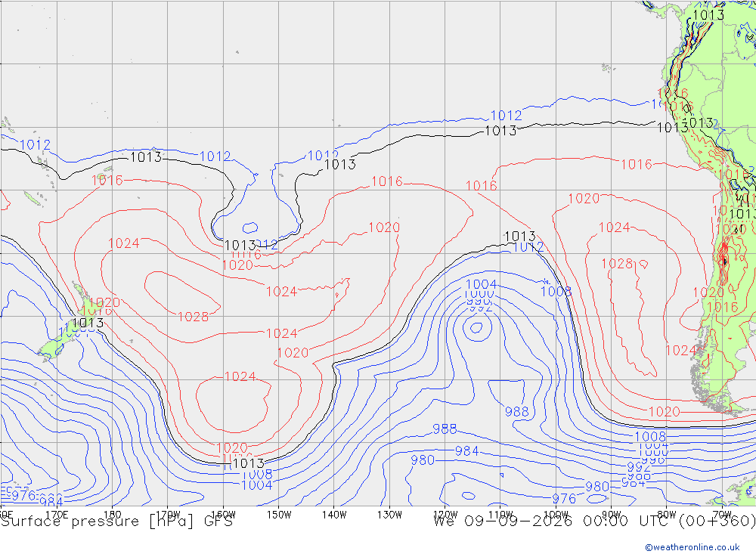Click the 90W longitude label
Screen dimensions: 756x554
tap(612, 515)
